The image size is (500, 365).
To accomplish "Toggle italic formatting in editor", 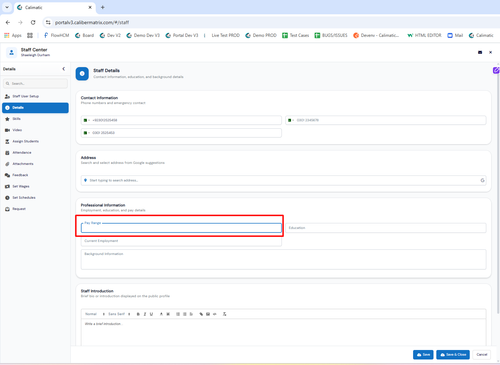I will pyautogui.click(x=145, y=314).
